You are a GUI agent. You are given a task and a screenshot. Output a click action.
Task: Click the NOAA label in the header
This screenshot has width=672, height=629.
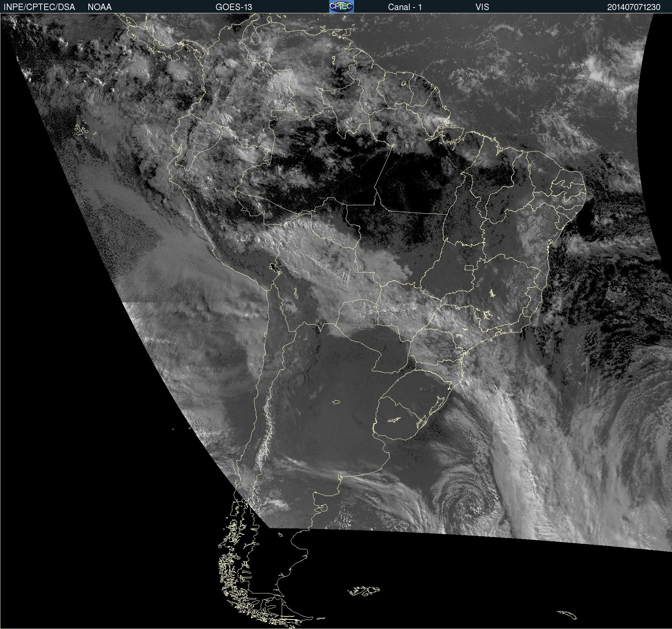pyautogui.click(x=100, y=7)
